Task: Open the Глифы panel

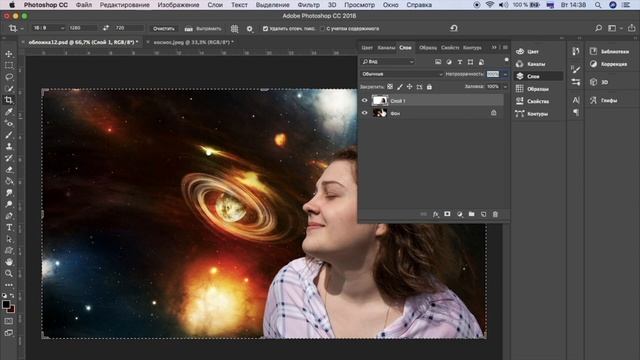Action: pyautogui.click(x=604, y=100)
